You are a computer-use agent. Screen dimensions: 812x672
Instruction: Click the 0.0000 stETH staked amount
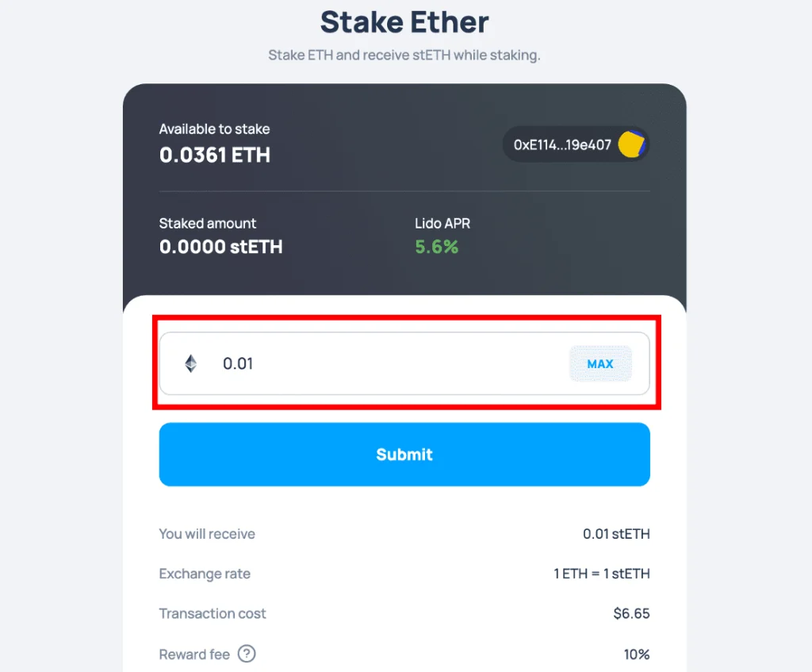coord(220,248)
